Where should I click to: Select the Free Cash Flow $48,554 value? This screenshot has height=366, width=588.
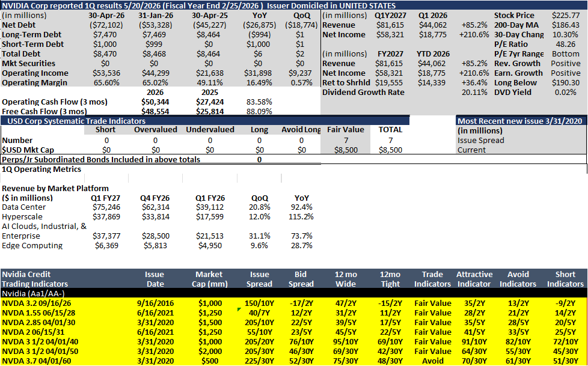click(155, 111)
